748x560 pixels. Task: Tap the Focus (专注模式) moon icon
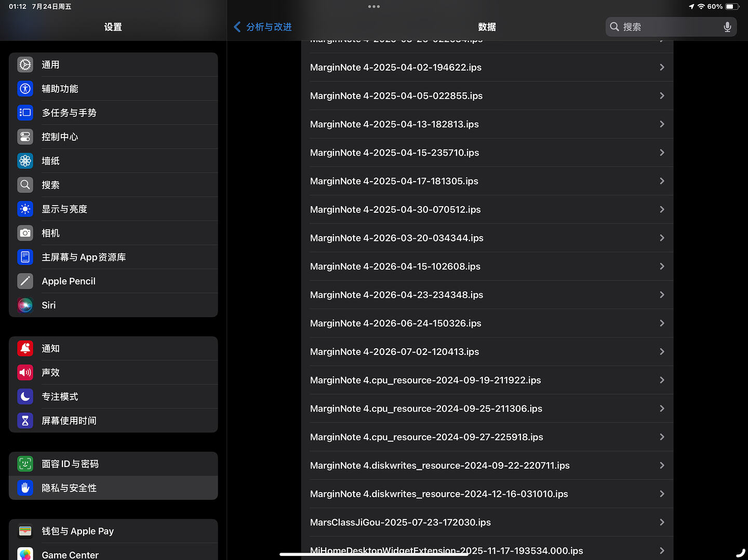click(x=25, y=397)
